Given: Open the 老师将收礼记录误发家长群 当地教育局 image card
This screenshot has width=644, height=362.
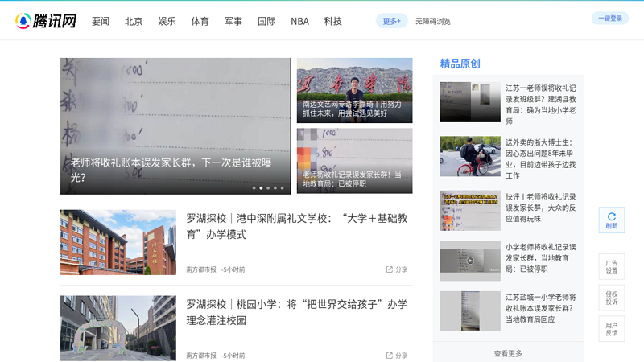Looking at the screenshot, I should 354,161.
